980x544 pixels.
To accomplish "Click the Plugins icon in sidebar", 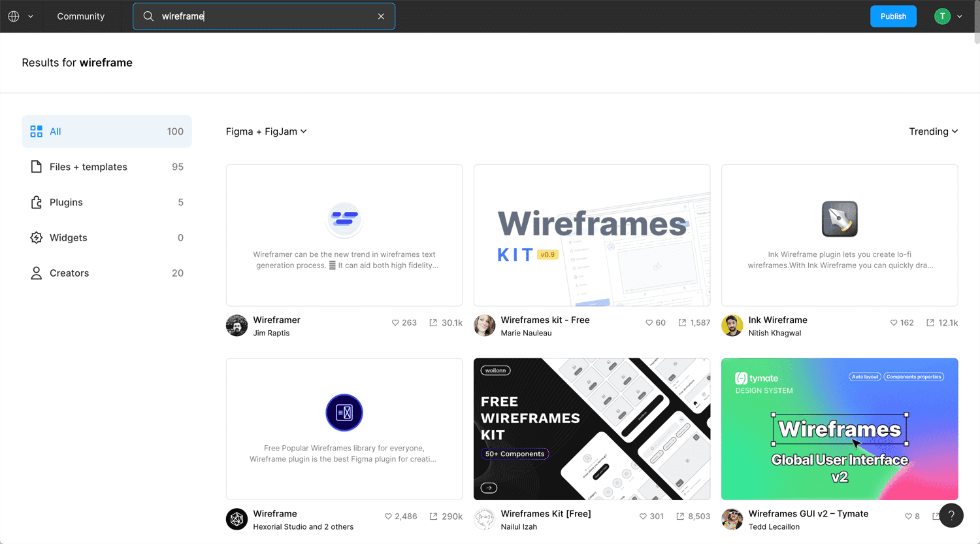I will click(x=37, y=202).
